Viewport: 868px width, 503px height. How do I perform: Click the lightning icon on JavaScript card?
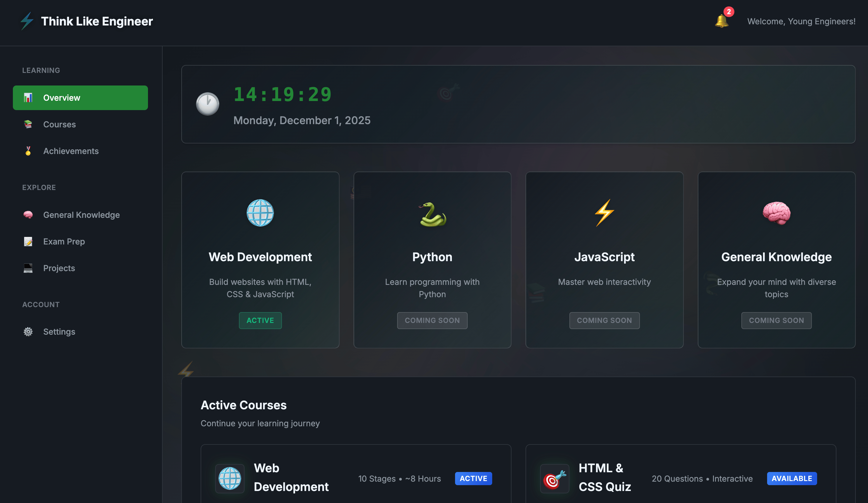coord(604,213)
